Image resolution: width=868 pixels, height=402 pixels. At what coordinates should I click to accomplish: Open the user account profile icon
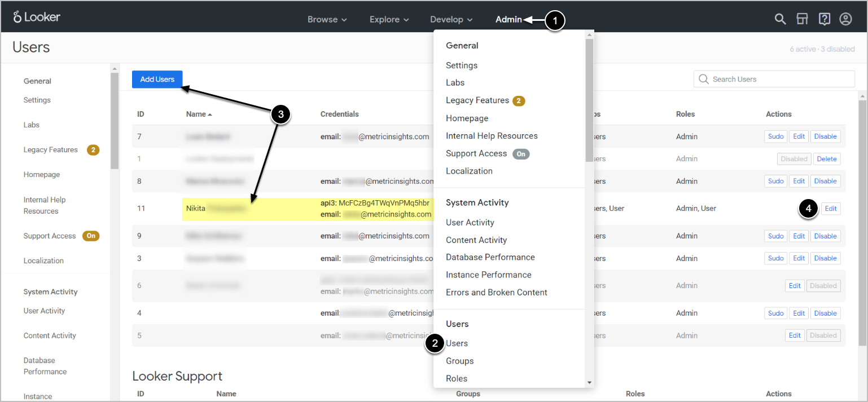[845, 19]
